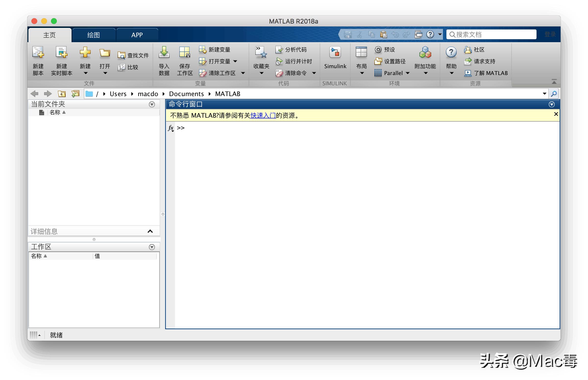This screenshot has width=588, height=380.
Task: Click Save Workspace (保存工作区) icon
Action: pyautogui.click(x=185, y=52)
